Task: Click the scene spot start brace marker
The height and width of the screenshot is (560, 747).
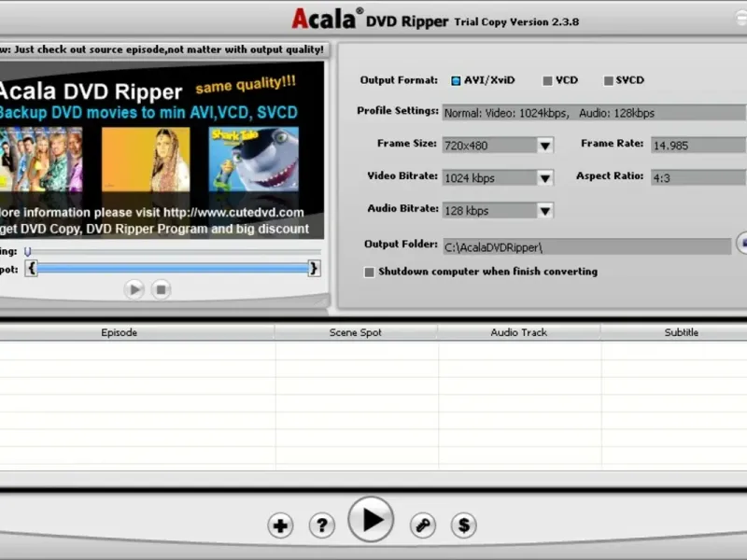Action: (x=32, y=269)
